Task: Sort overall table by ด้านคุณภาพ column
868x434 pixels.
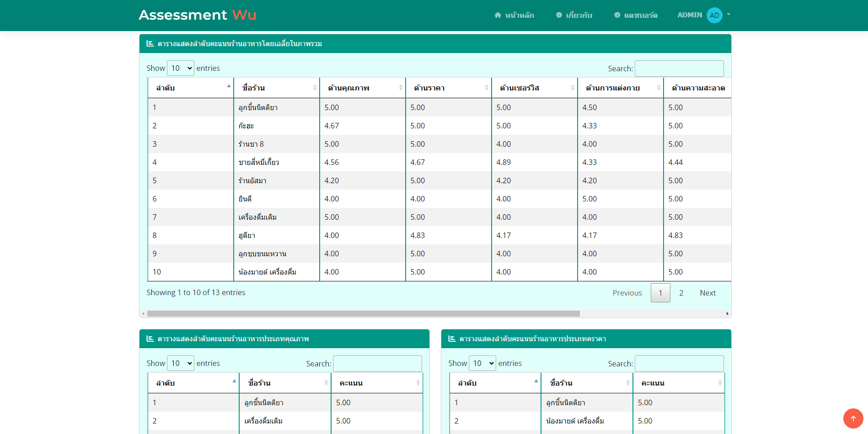Action: point(362,88)
